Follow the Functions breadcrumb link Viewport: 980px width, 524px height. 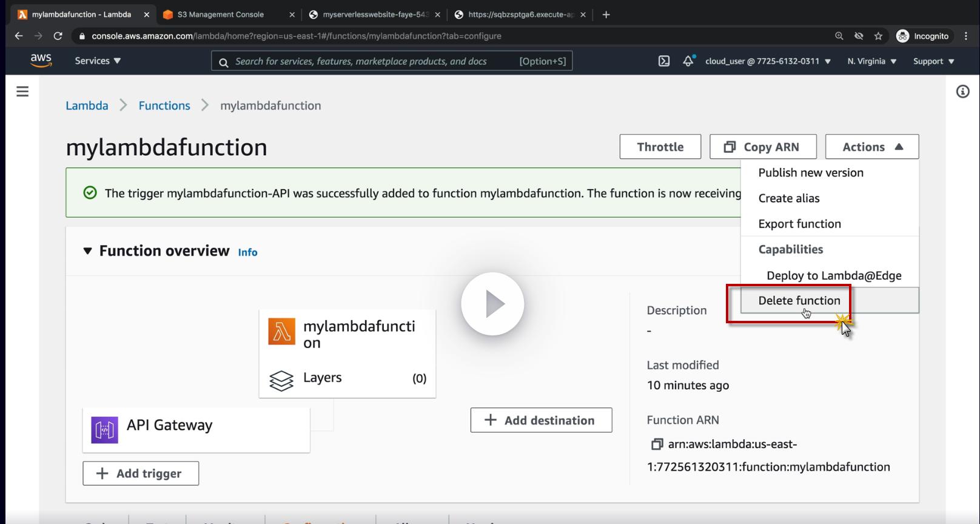tap(164, 106)
